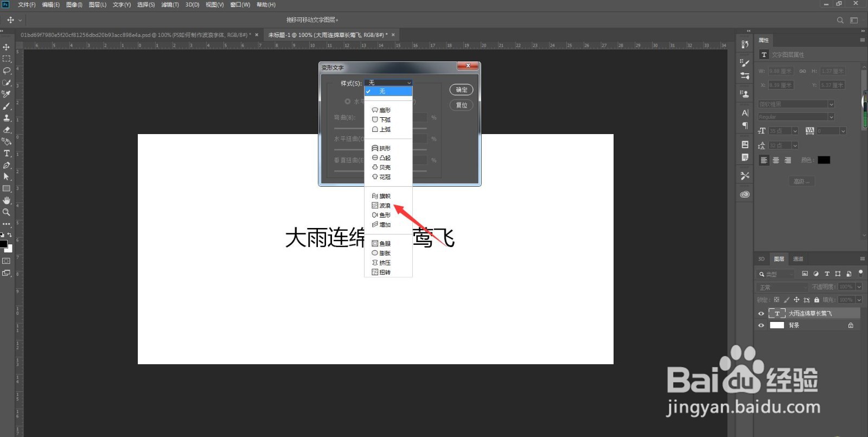Viewport: 868px width, 437px height.
Task: Expand the Regular font style dropdown
Action: coord(831,117)
